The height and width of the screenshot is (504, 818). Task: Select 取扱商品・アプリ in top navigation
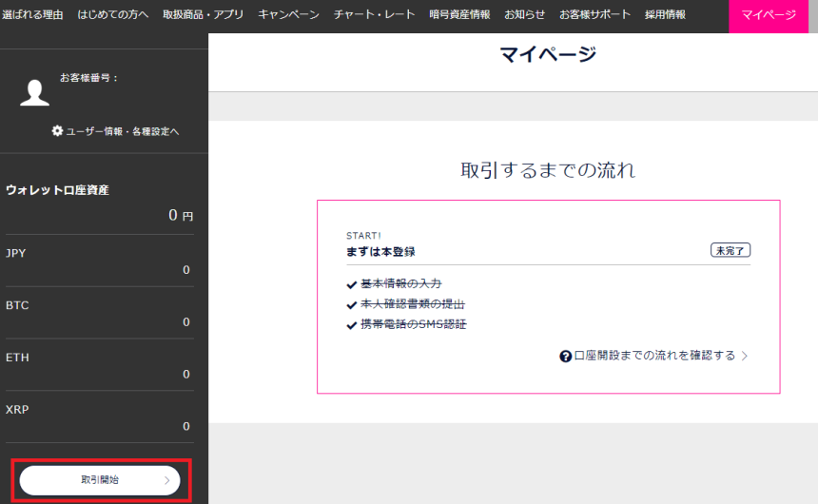(x=203, y=15)
